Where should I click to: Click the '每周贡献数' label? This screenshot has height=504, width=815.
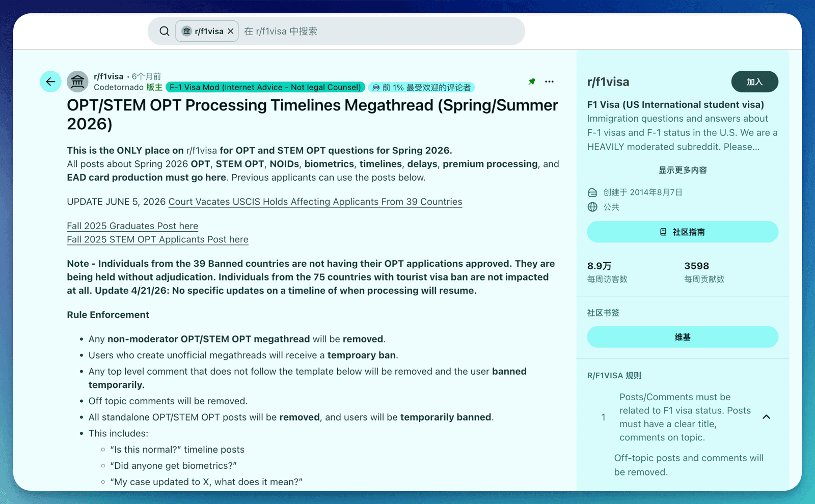point(704,279)
